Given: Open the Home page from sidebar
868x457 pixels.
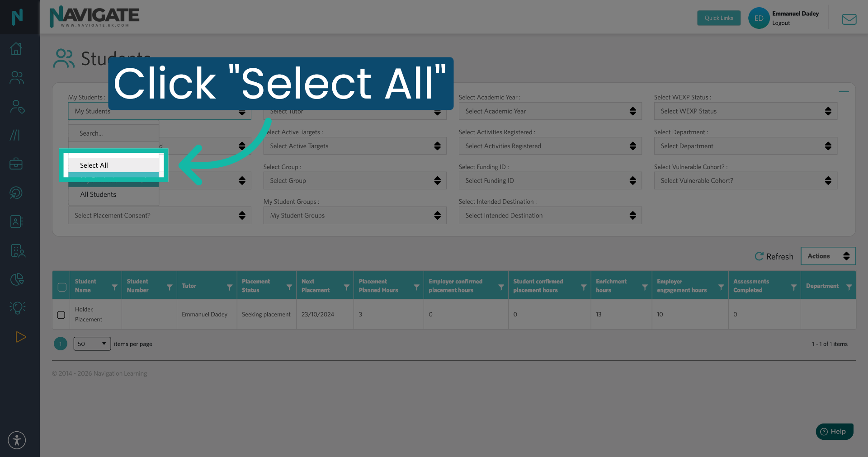Looking at the screenshot, I should click(x=16, y=49).
